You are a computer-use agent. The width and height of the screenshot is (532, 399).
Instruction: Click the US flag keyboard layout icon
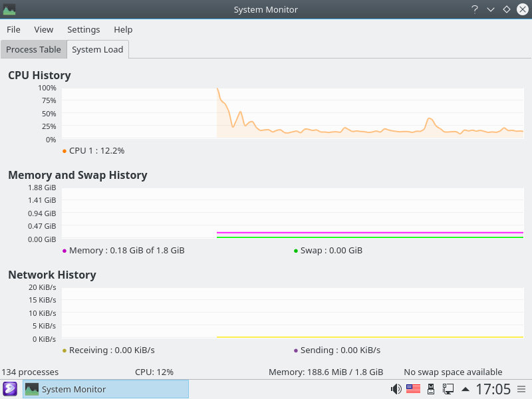coord(413,389)
